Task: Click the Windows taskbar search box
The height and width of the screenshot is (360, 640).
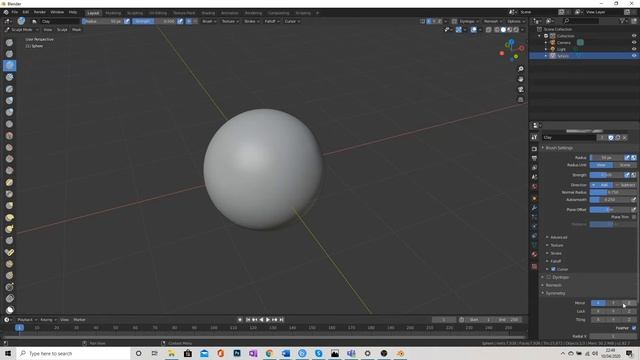Action: pos(73,353)
